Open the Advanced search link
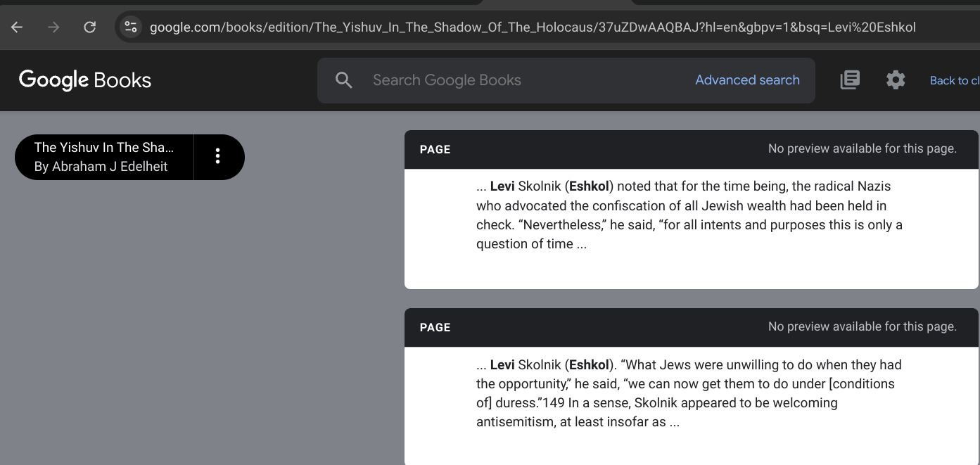Viewport: 980px width, 465px height. coord(747,80)
